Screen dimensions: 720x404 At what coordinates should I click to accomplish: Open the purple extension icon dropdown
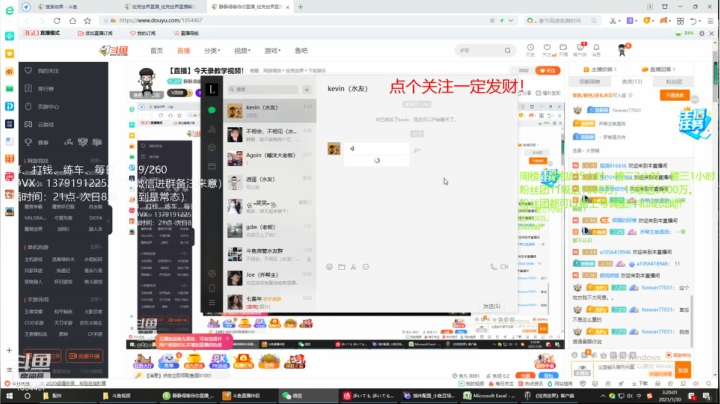click(x=632, y=21)
